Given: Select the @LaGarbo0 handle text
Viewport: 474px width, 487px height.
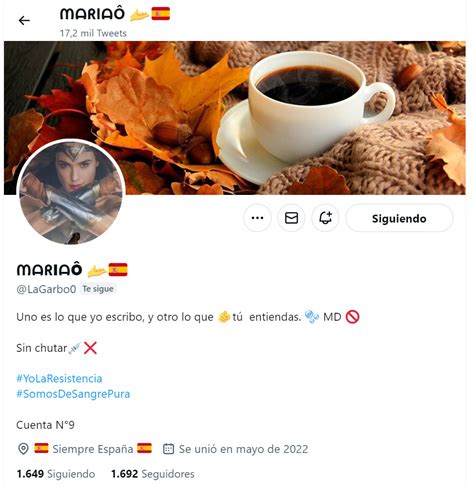Looking at the screenshot, I should click(x=46, y=289).
